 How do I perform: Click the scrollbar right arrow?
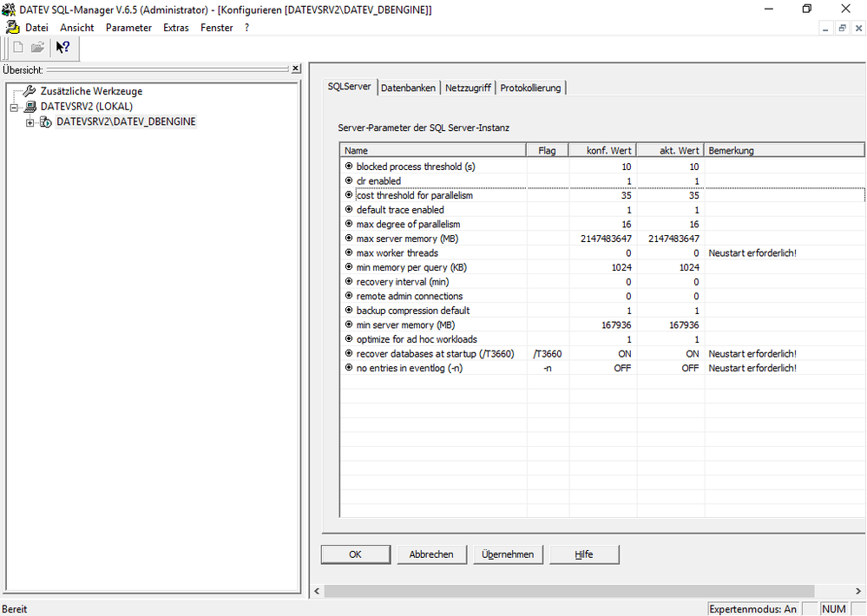pyautogui.click(x=858, y=591)
